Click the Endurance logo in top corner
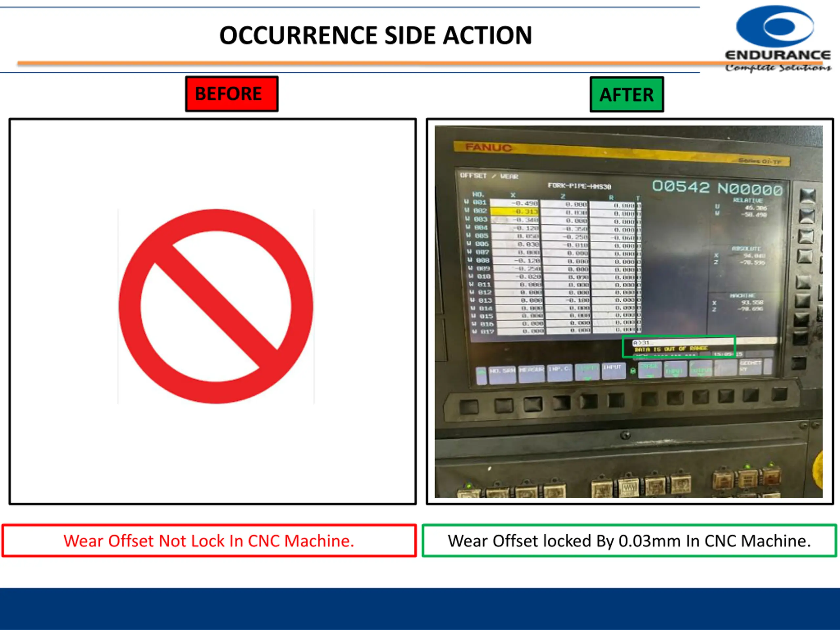 777,38
